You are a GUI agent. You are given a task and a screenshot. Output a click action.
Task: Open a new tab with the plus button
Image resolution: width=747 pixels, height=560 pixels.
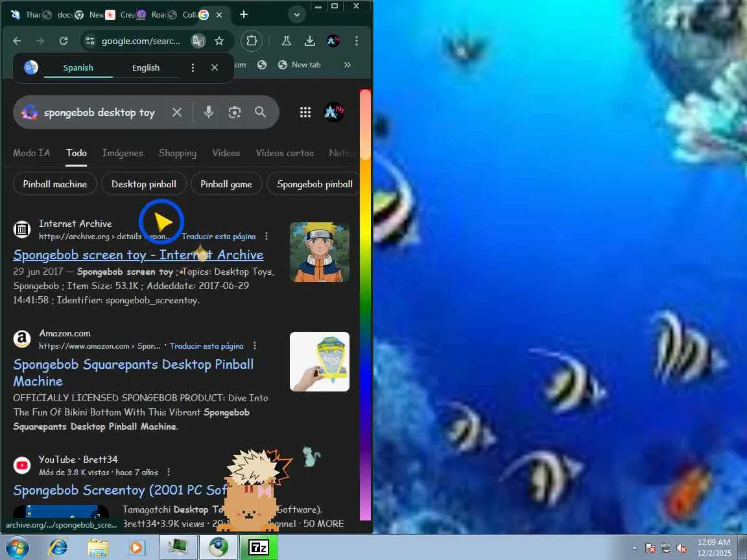point(243,15)
